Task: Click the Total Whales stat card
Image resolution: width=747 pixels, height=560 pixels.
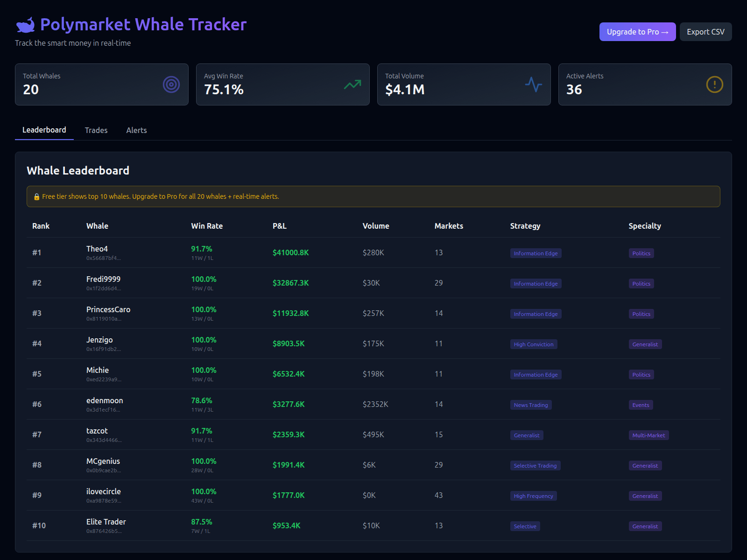Action: point(102,84)
